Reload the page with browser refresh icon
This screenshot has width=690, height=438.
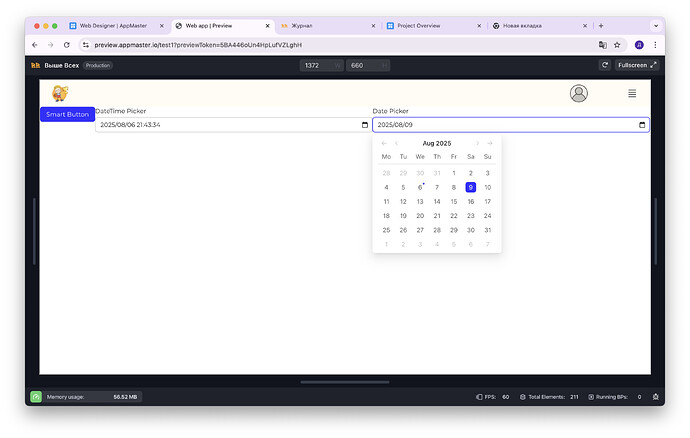click(67, 45)
